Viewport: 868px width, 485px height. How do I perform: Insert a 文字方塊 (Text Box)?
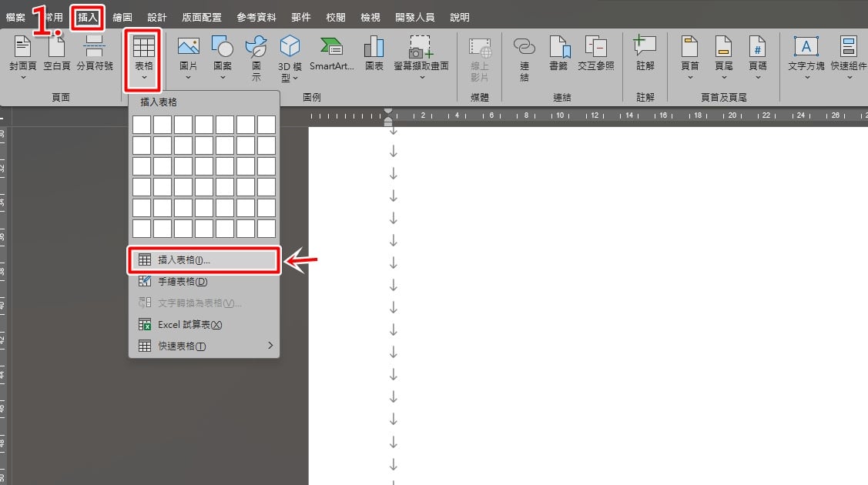[806, 46]
